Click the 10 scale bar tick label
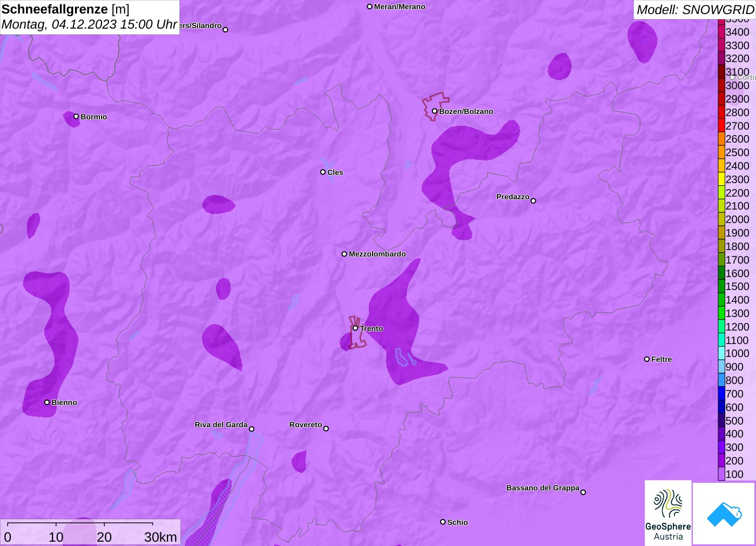756x546 pixels. pos(56,537)
